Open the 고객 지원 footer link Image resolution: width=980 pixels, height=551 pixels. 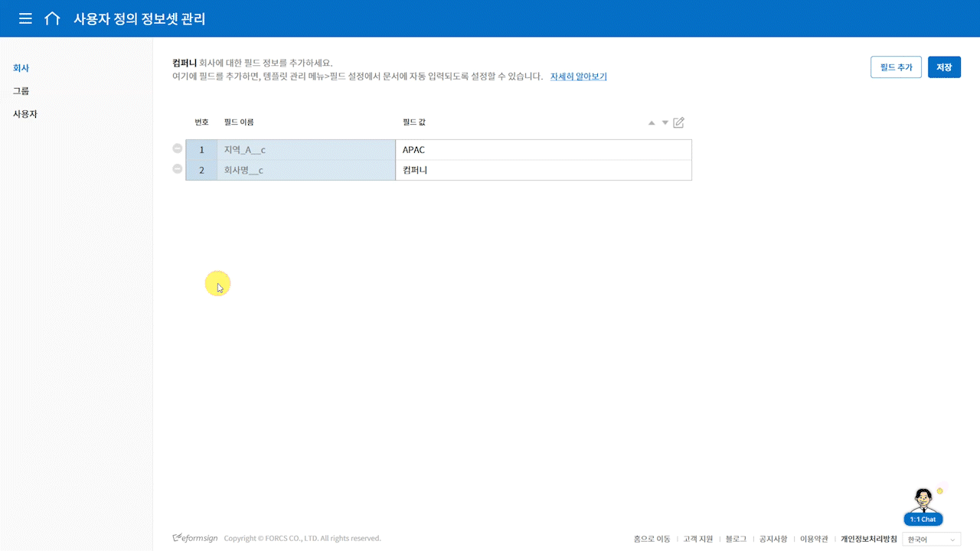pos(697,539)
